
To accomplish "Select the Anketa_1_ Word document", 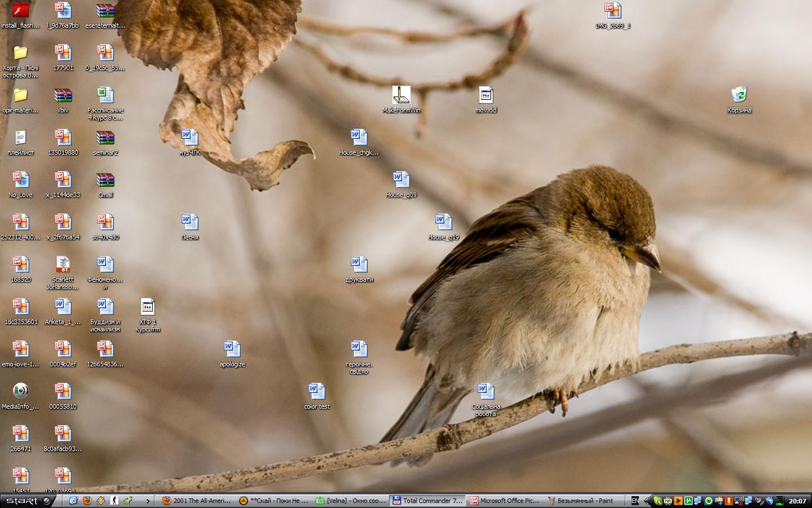I will 63,312.
